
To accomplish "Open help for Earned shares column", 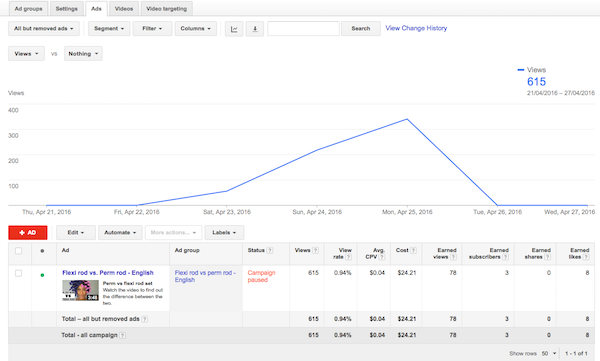I will tap(548, 257).
